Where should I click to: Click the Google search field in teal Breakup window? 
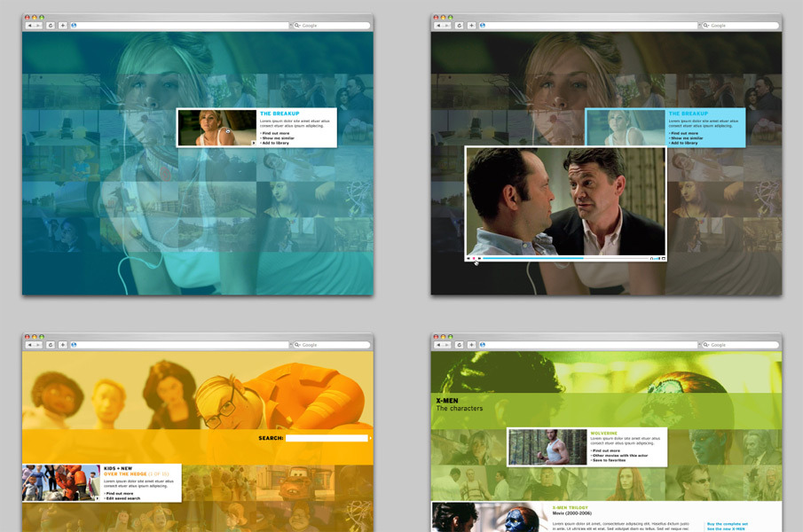click(x=331, y=25)
